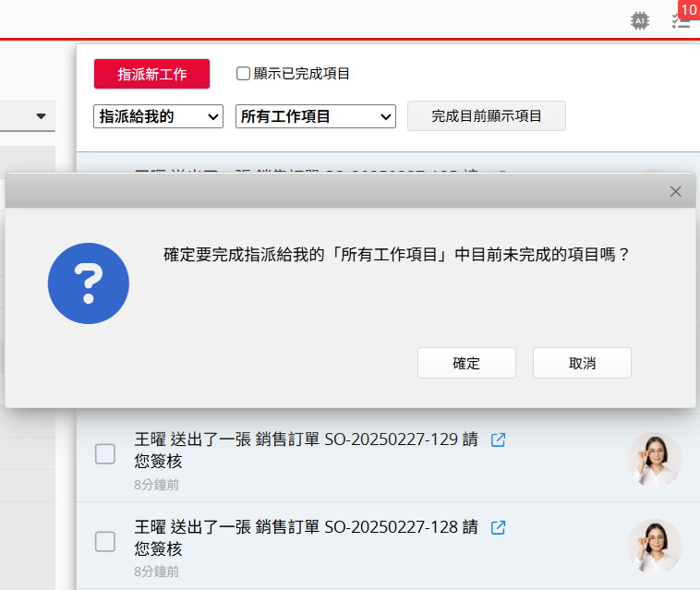
Task: Enable the 顯示已完成項目 checkbox
Action: [x=244, y=74]
